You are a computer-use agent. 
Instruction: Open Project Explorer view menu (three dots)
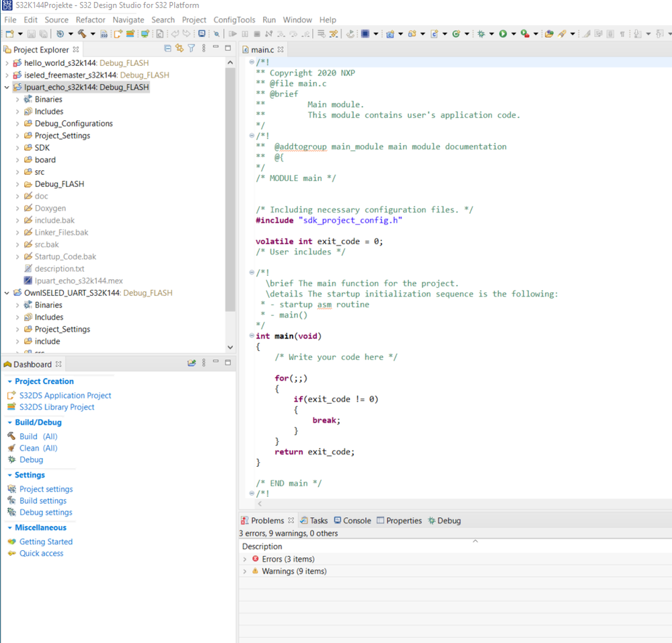tap(204, 48)
